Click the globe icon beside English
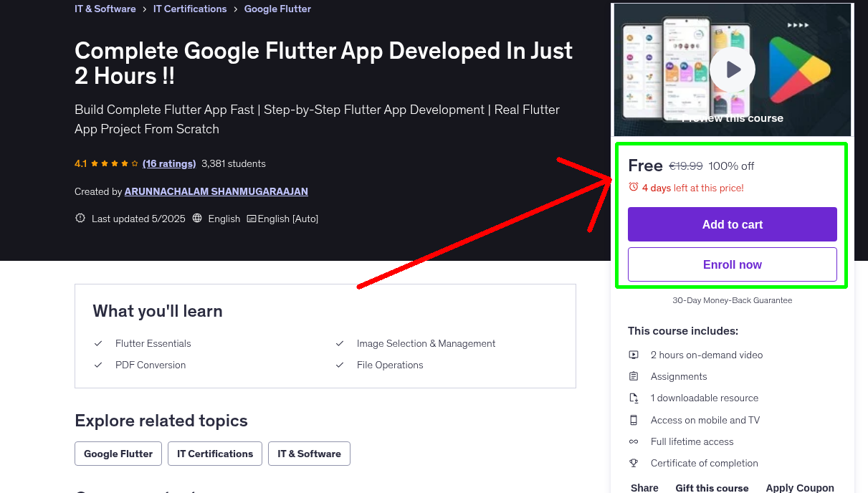The height and width of the screenshot is (493, 868). coord(197,218)
